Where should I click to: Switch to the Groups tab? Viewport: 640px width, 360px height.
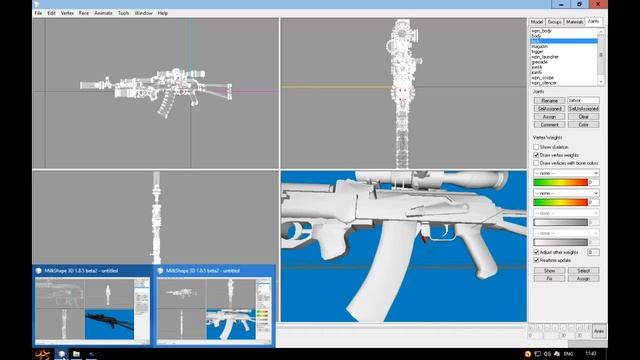coord(554,22)
